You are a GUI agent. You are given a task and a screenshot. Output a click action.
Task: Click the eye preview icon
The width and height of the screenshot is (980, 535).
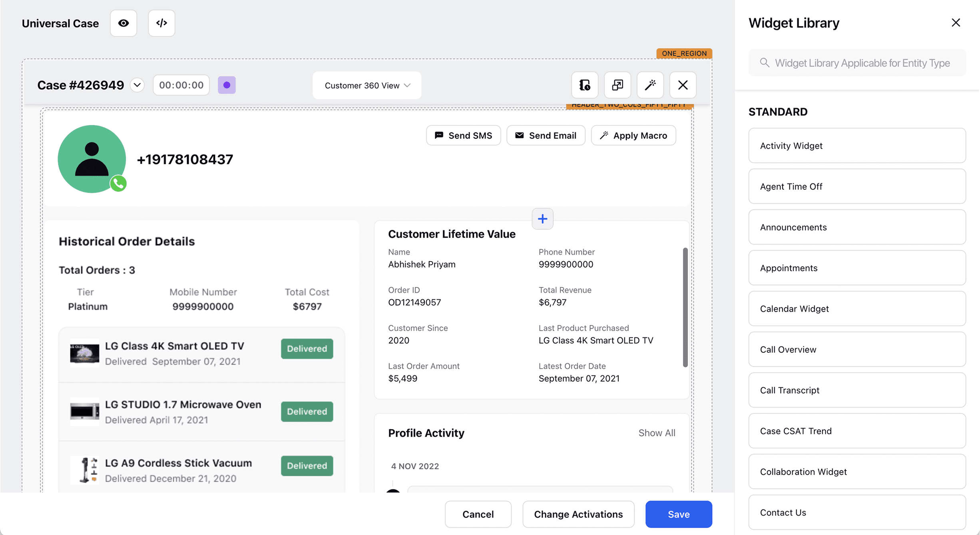click(123, 23)
